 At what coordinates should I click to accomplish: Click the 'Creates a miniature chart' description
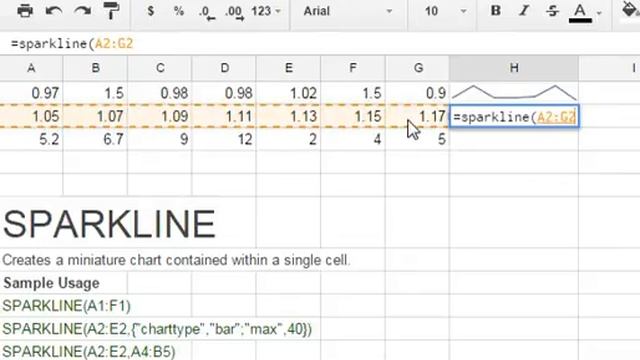tap(176, 260)
